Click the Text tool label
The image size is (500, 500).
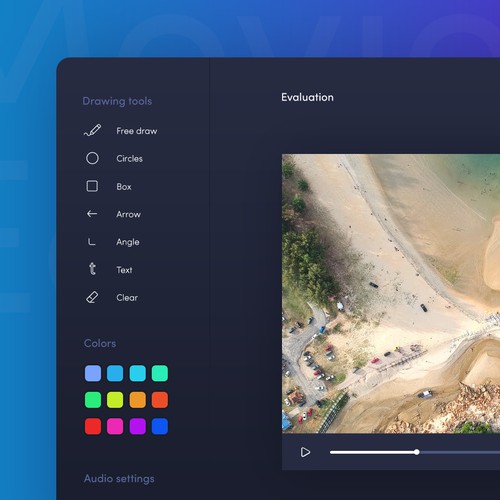coord(124,270)
